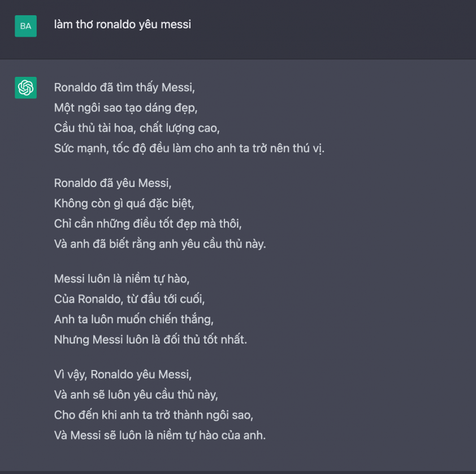This screenshot has height=474, width=476.
Task: Click the line 'Nhưng Messi luôn là đối thủ tốt nhất.'
Action: click(x=150, y=340)
